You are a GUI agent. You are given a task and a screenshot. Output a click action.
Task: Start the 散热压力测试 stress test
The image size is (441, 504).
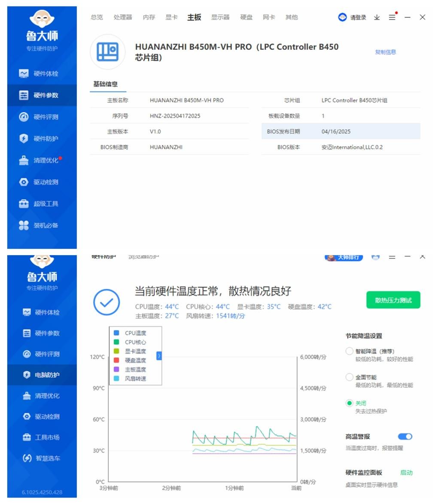point(393,299)
